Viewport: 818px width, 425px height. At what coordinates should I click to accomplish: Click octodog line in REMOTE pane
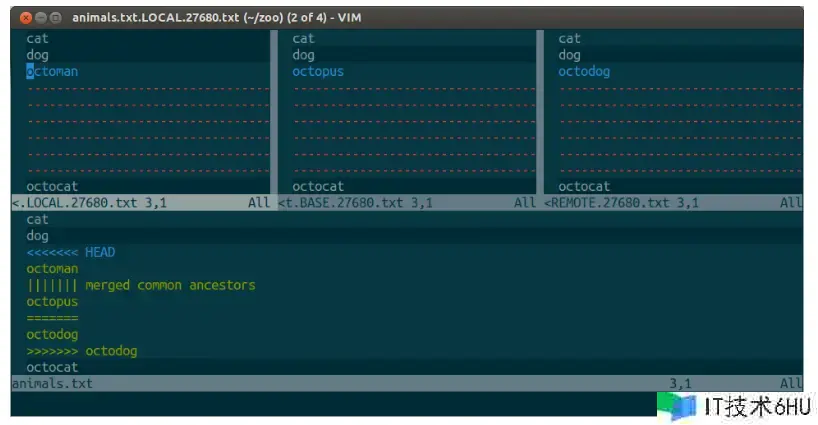tap(584, 71)
